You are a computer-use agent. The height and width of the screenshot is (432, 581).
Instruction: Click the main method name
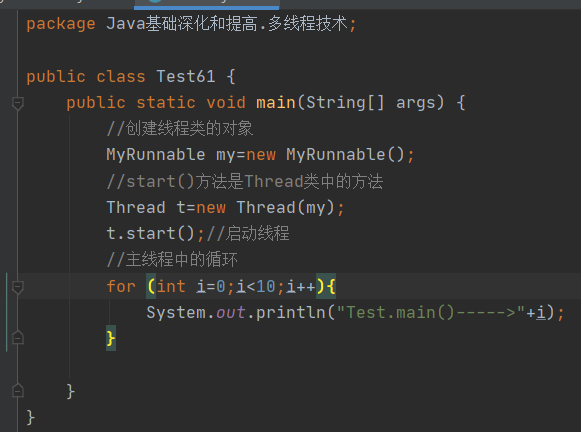[276, 103]
